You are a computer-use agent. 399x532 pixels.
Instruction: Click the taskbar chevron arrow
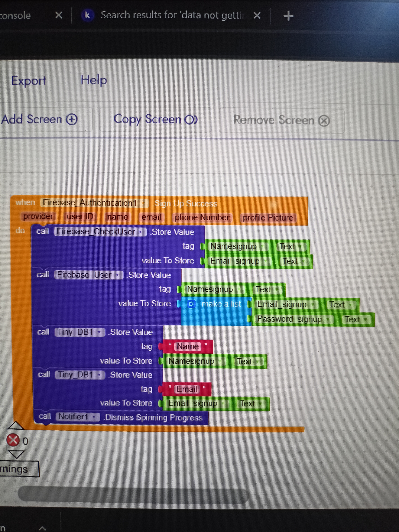[42, 528]
